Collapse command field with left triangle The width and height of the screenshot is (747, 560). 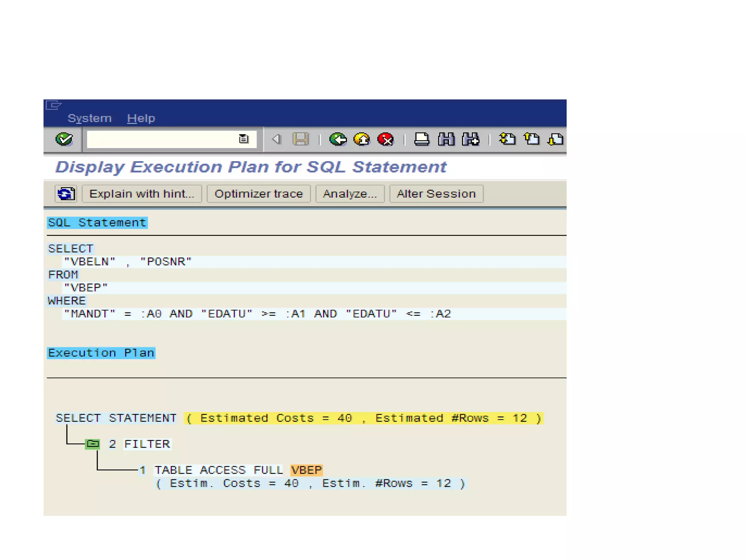point(276,139)
